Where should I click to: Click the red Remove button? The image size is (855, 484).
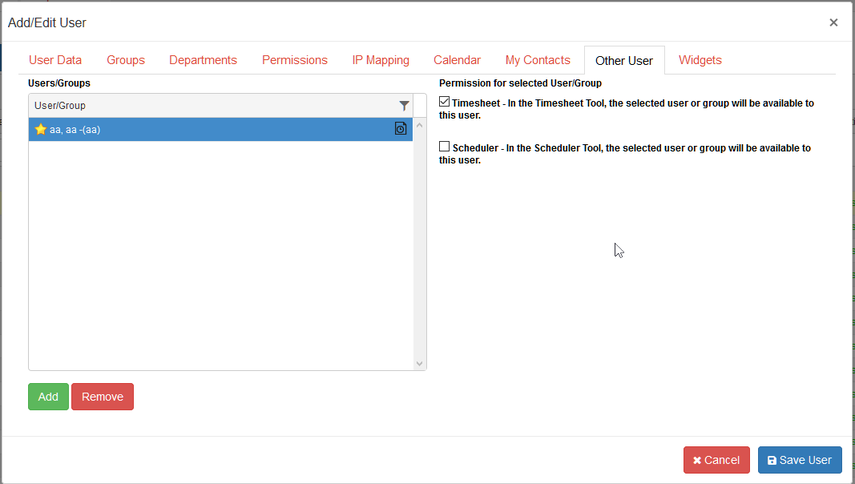(103, 397)
